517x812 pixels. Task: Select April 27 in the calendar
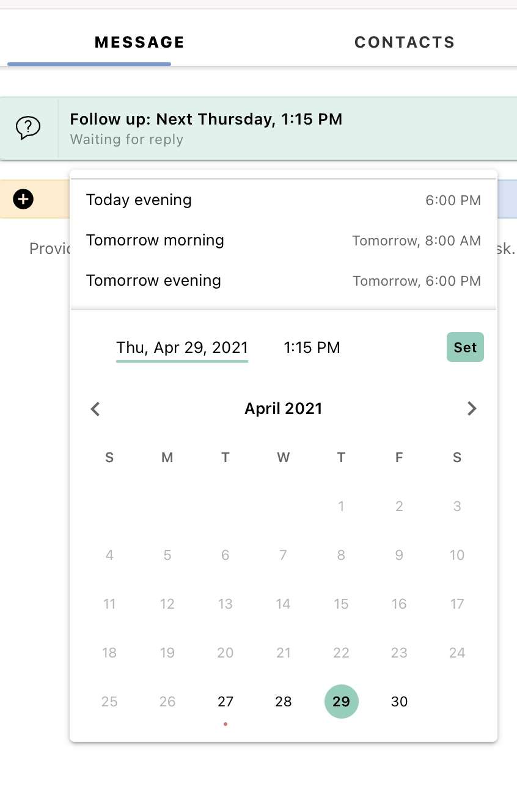point(226,701)
